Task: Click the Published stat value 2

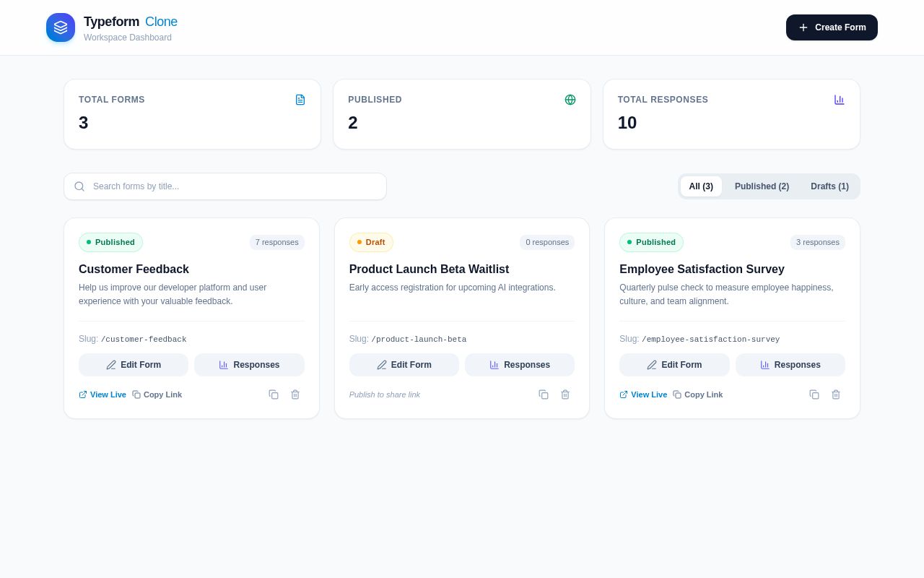Action: click(353, 123)
